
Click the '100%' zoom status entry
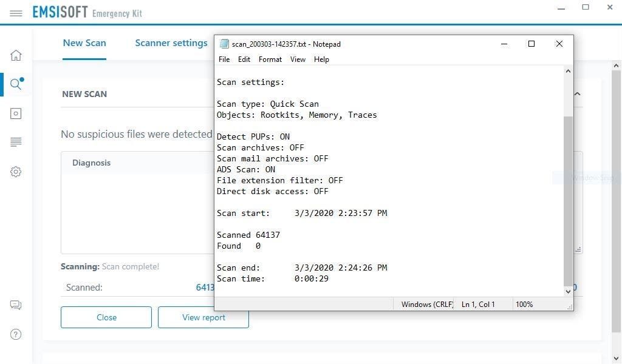click(x=524, y=304)
